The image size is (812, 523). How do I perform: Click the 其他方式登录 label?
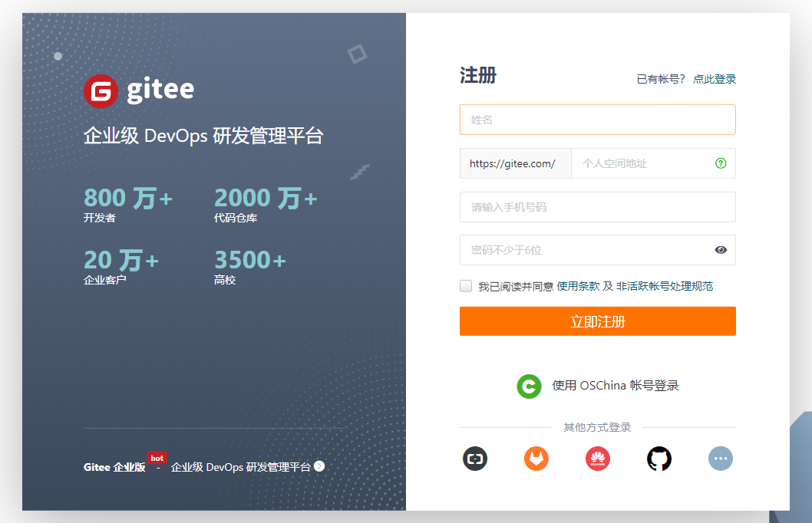click(x=597, y=427)
